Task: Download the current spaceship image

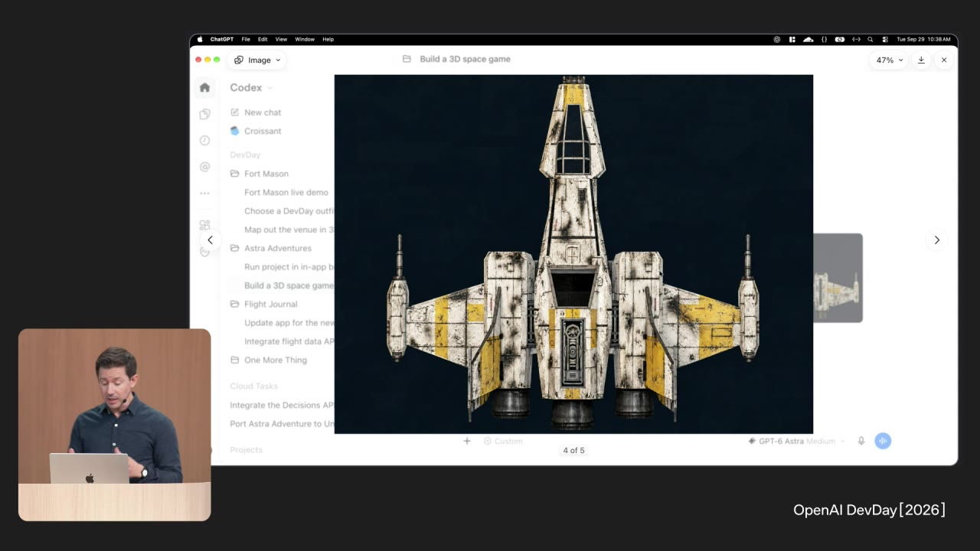Action: (921, 60)
